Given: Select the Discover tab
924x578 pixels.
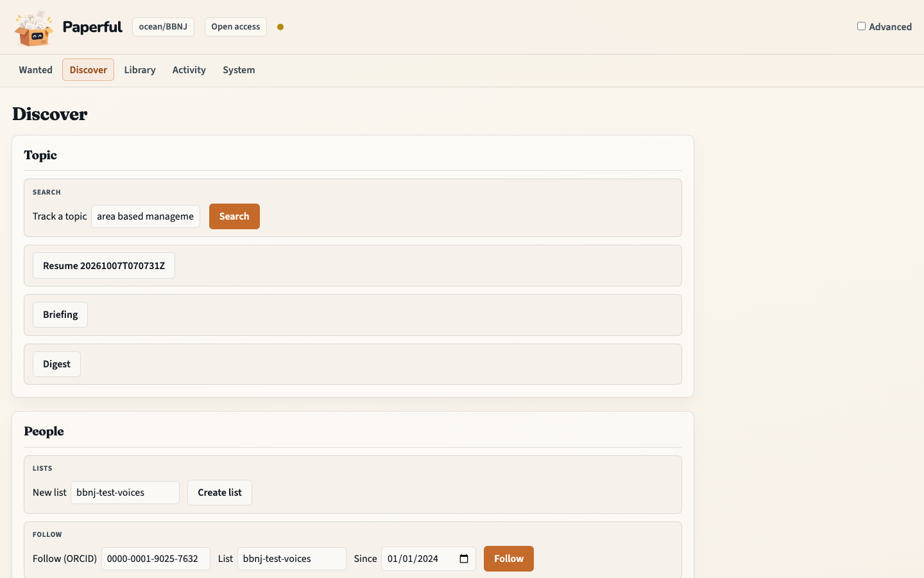Looking at the screenshot, I should pyautogui.click(x=88, y=70).
